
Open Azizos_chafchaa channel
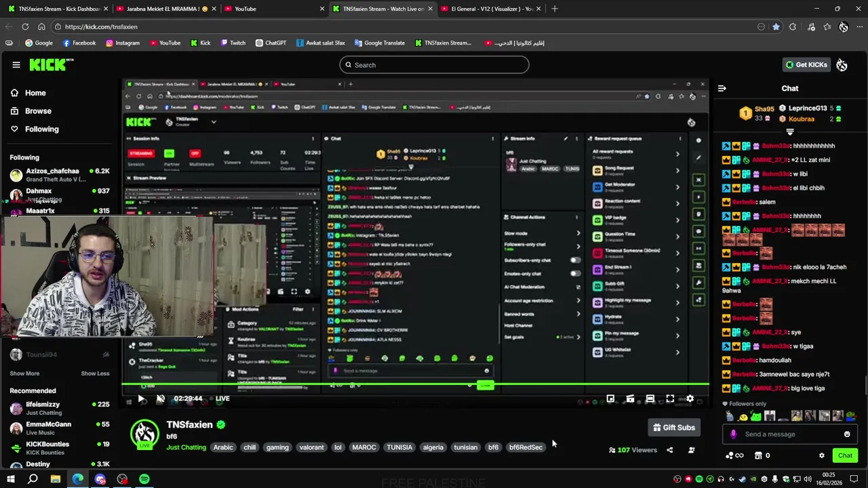(x=60, y=175)
